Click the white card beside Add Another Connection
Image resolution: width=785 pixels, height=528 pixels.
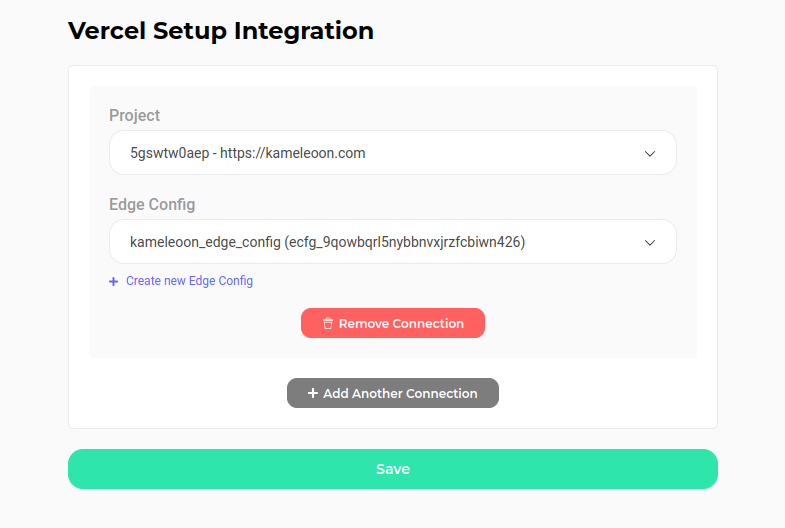pyautogui.click(x=601, y=393)
